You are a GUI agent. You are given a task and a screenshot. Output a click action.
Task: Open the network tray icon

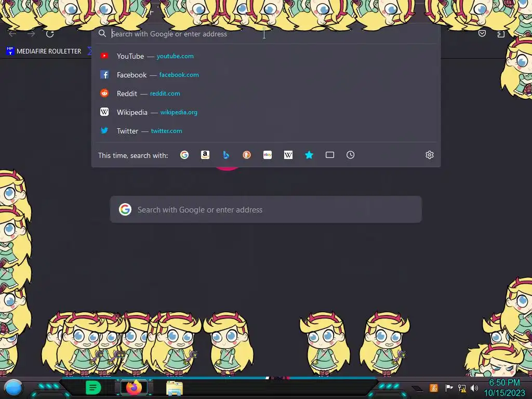pos(462,388)
